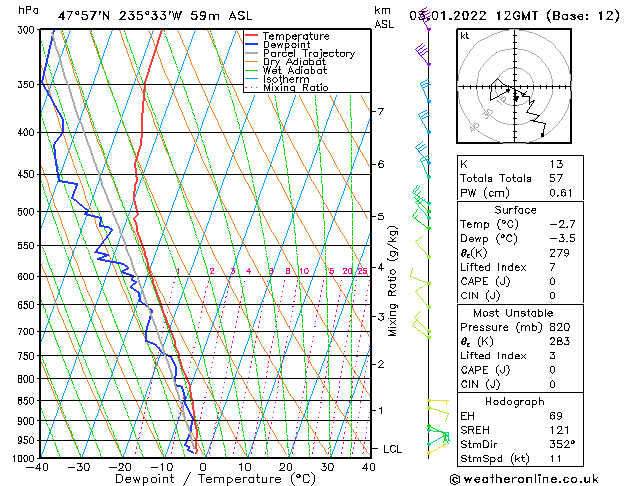
Task: Click the blue Dewpoint line swatch in legend
Action: click(x=252, y=45)
